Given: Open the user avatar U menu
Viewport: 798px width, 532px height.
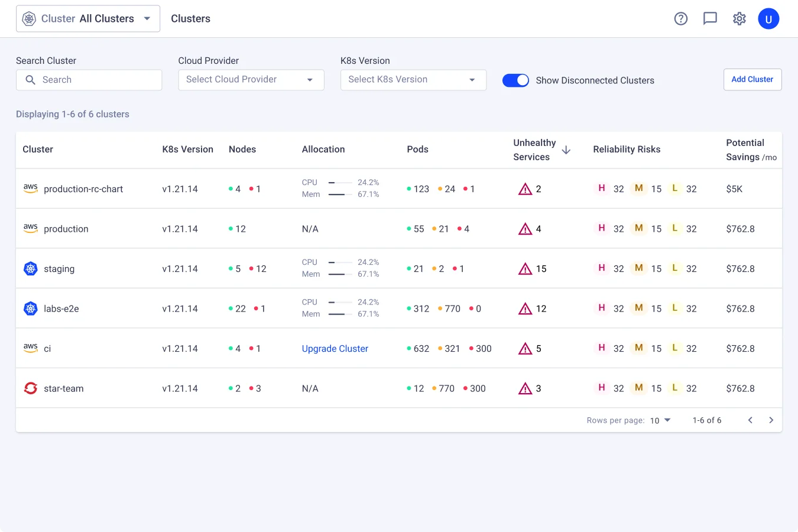Looking at the screenshot, I should [768, 19].
